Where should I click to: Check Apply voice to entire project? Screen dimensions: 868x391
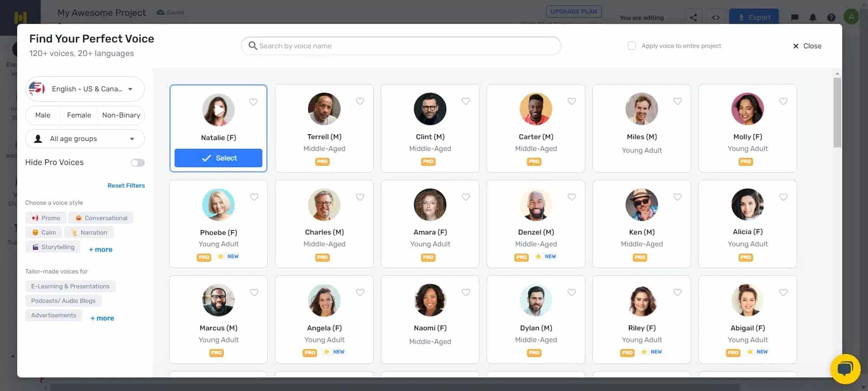632,46
